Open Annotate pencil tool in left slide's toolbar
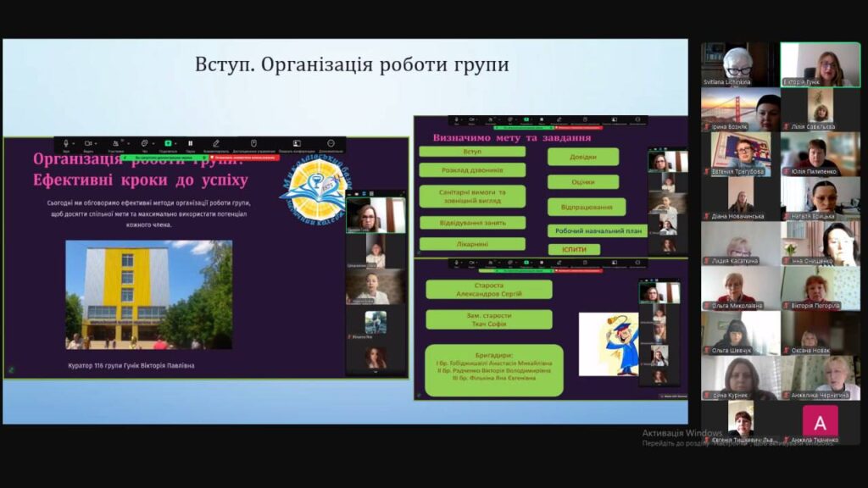868x488 pixels. [216, 144]
